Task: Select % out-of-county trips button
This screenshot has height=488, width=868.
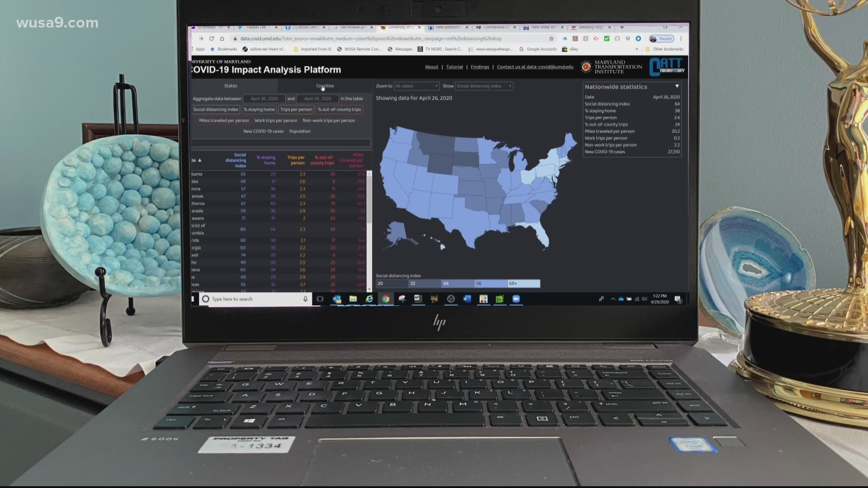Action: [x=339, y=110]
